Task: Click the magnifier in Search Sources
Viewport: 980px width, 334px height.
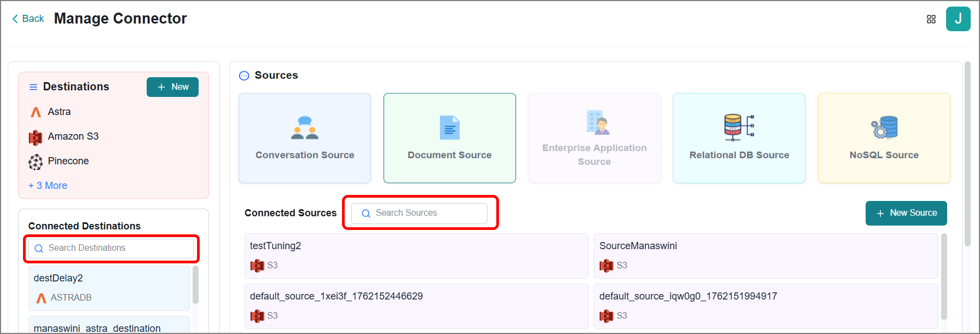Action: [366, 214]
